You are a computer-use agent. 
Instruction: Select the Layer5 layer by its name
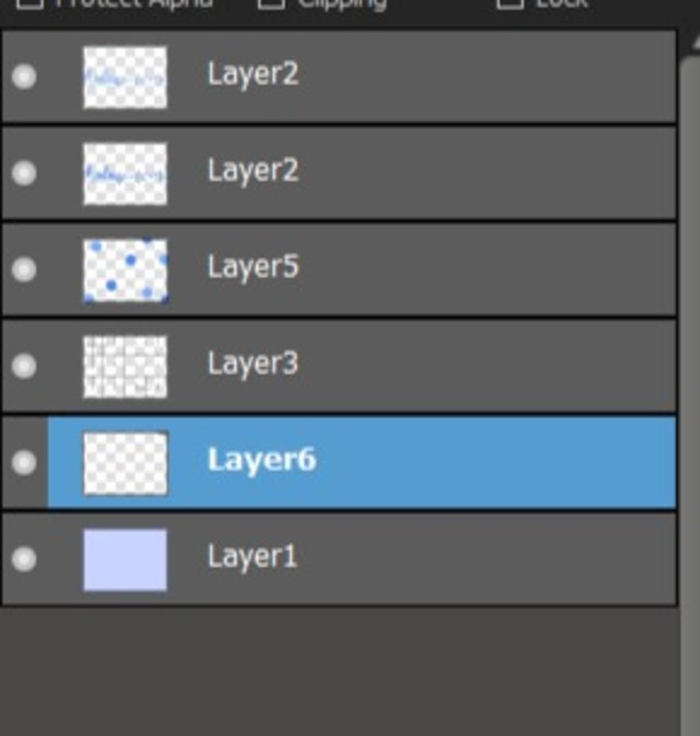(x=253, y=268)
